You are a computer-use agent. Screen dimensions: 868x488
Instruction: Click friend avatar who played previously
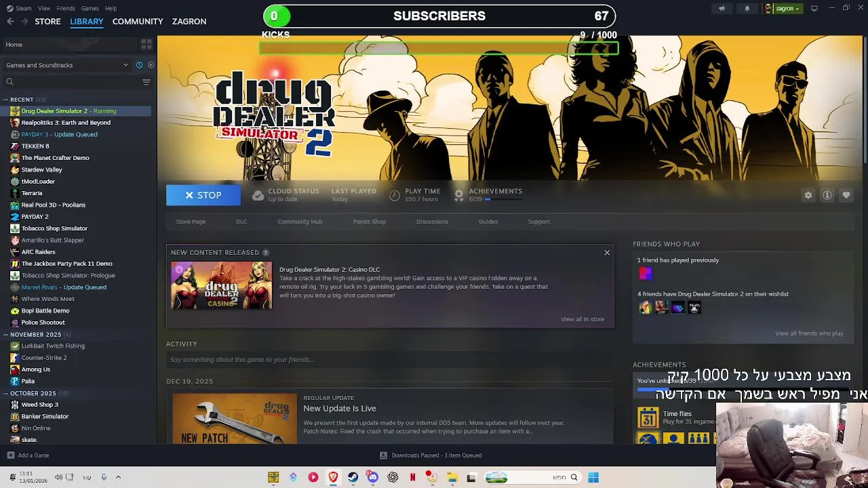[x=645, y=273]
